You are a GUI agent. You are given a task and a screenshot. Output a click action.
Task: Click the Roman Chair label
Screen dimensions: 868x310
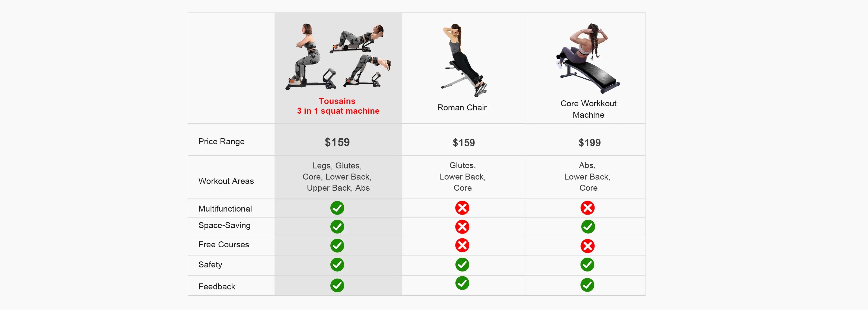(462, 107)
